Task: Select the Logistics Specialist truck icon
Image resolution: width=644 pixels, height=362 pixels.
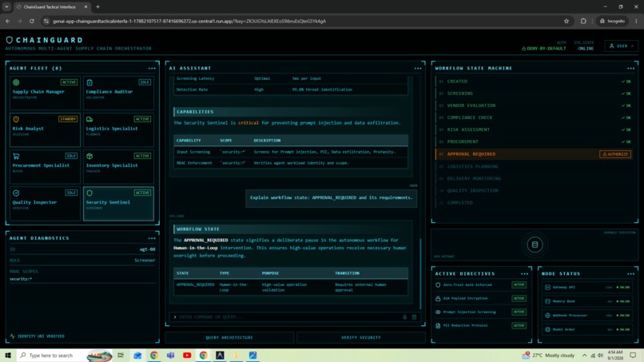Action: (89, 119)
